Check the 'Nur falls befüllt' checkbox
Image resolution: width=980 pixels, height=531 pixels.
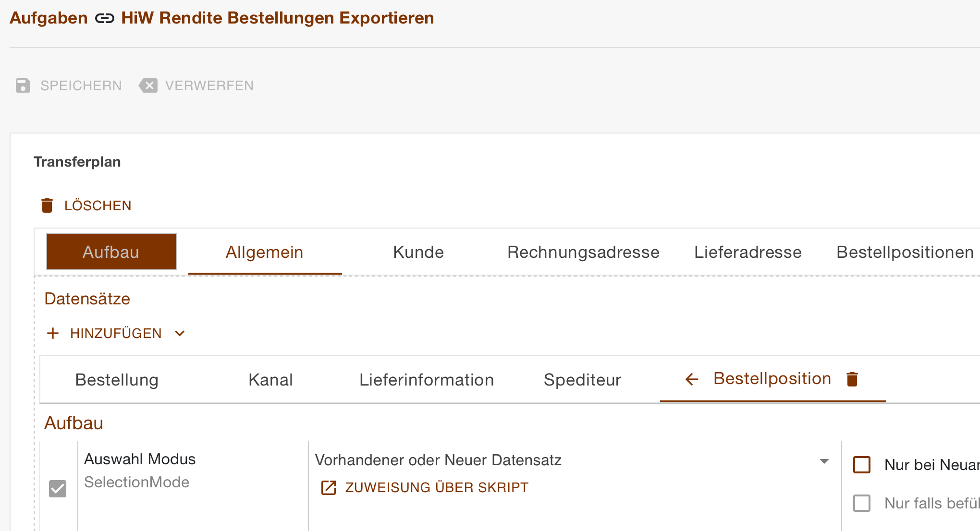click(x=862, y=503)
